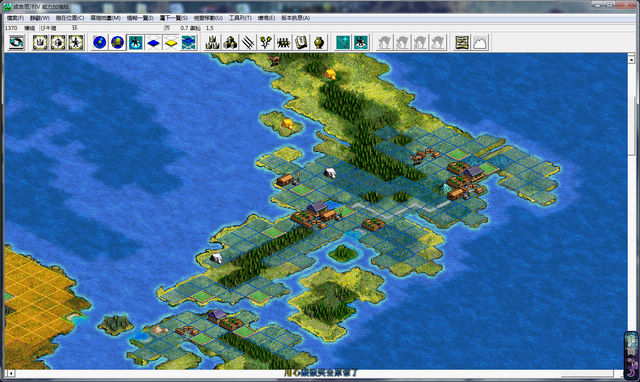640x382 pixels.
Task: Toggle the pressed figure-on-teal view button
Action: pyautogui.click(x=135, y=42)
